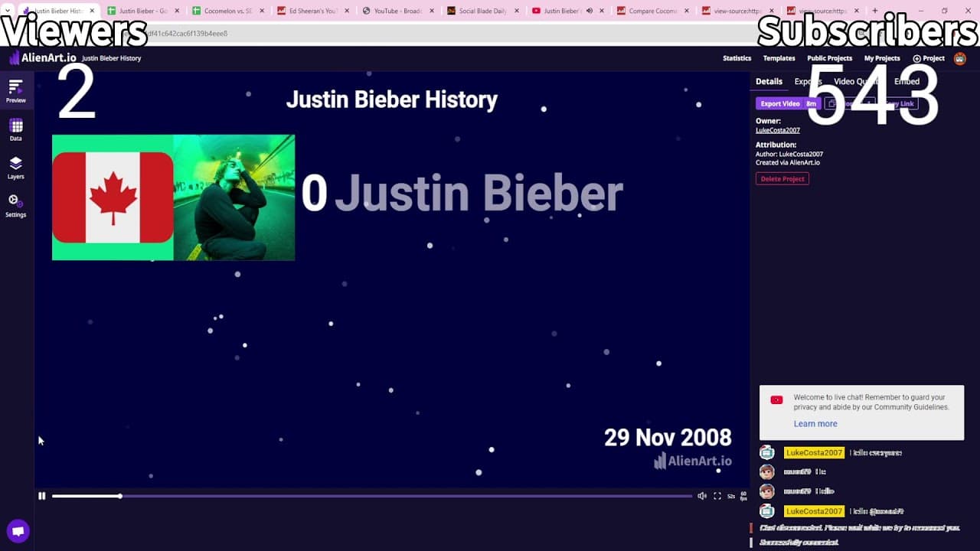Viewport: 980px width, 551px height.
Task: Pause the chart preview playback
Action: [x=42, y=496]
